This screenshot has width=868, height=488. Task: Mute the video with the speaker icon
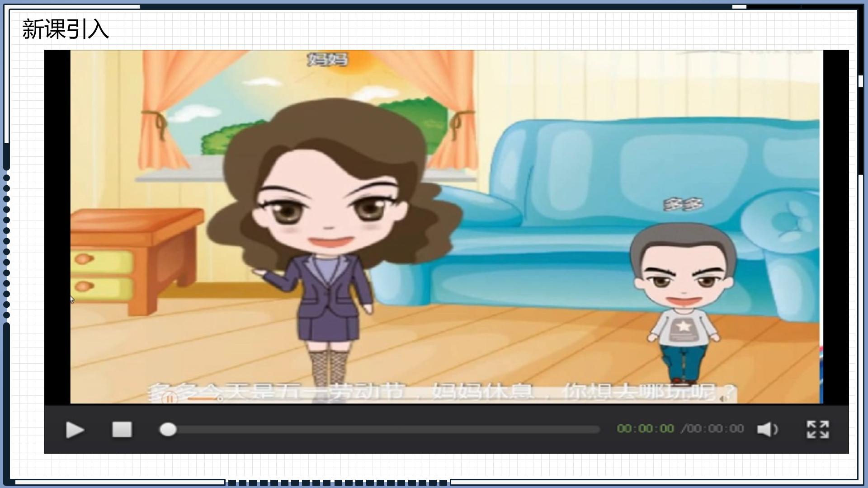[768, 429]
